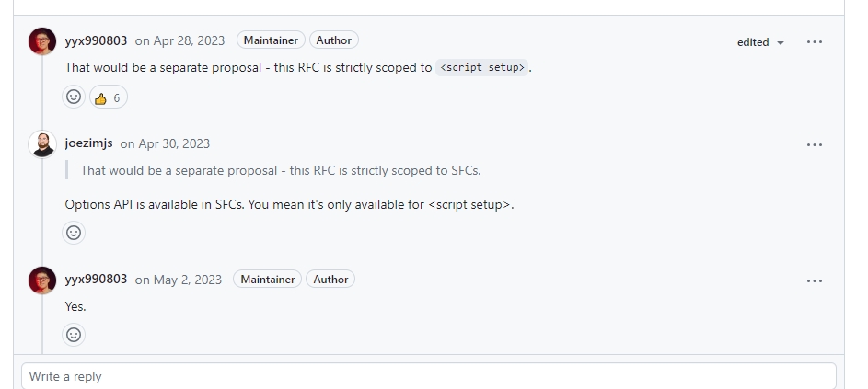Image resolution: width=868 pixels, height=389 pixels.
Task: Open the yyx990803 username link on the May 2 comment
Action: pos(96,280)
